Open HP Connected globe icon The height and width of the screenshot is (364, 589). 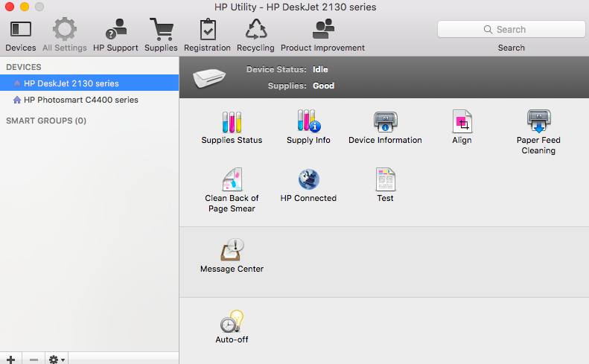coord(308,181)
